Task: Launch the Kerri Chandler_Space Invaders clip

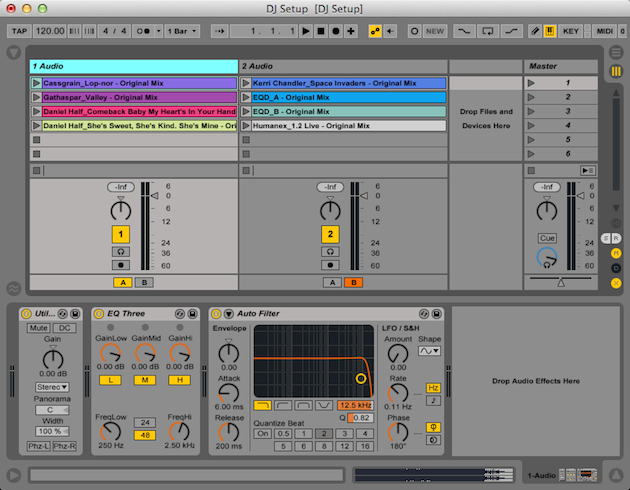Action: [x=246, y=83]
